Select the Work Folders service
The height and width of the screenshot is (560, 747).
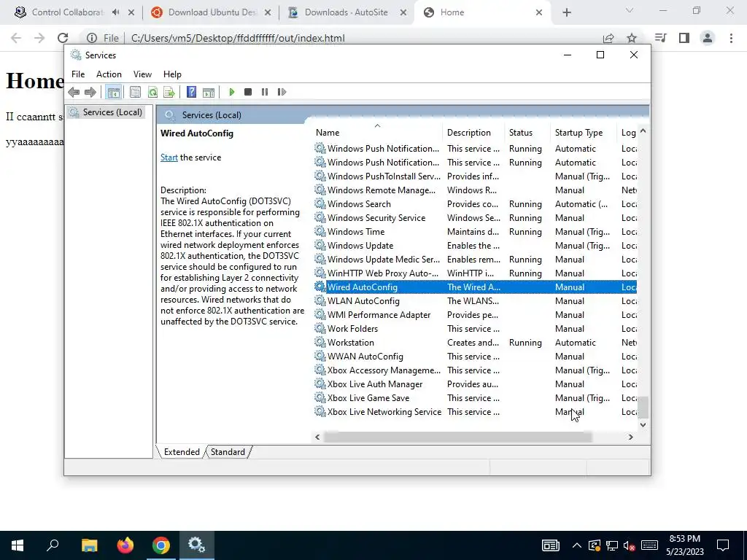475,329
